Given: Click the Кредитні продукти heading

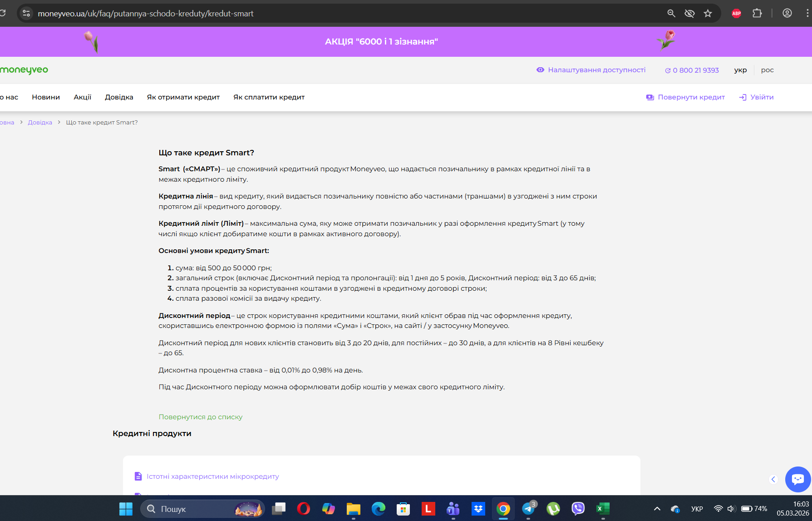Looking at the screenshot, I should click(152, 433).
